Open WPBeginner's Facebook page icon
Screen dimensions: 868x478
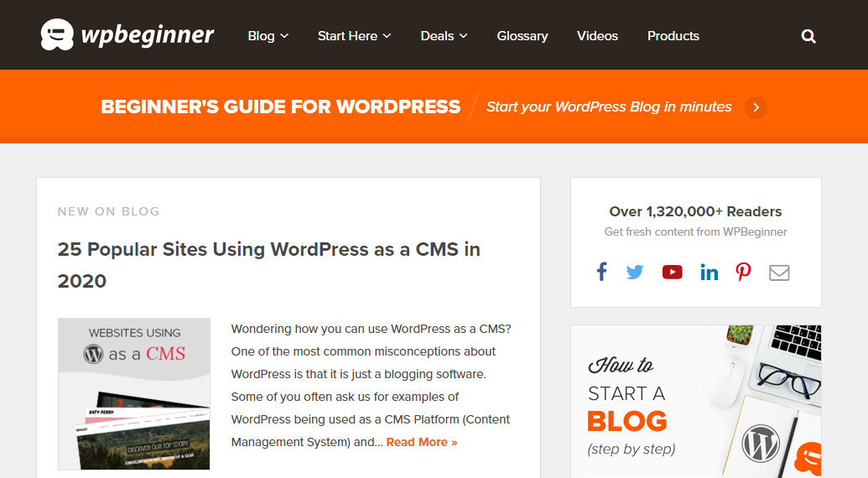pos(601,272)
